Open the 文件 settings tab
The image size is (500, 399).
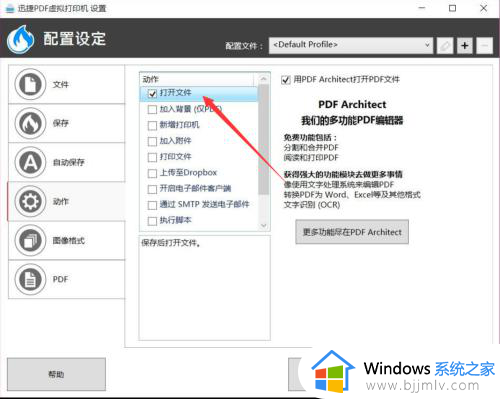67,84
